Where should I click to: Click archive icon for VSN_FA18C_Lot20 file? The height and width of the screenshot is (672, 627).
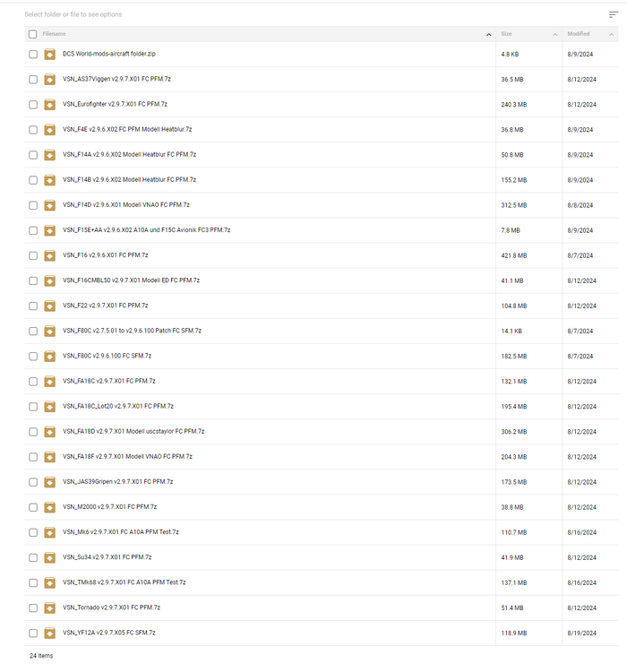click(x=50, y=407)
